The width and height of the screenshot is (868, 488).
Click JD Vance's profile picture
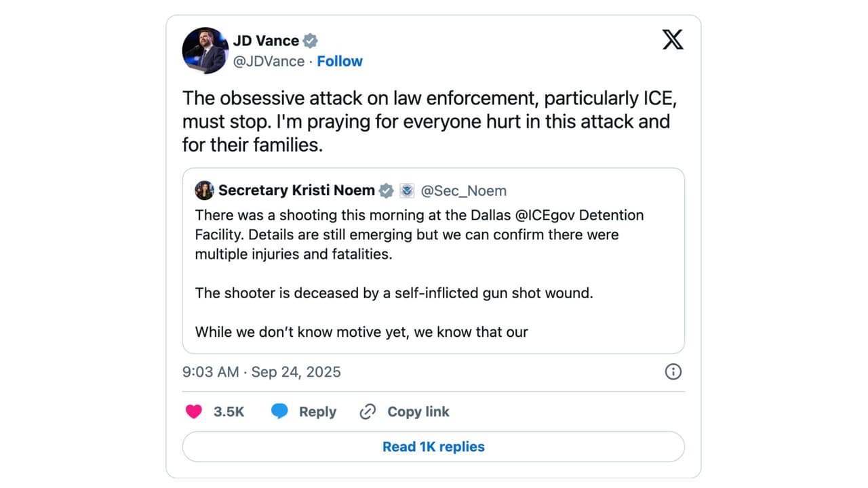205,51
